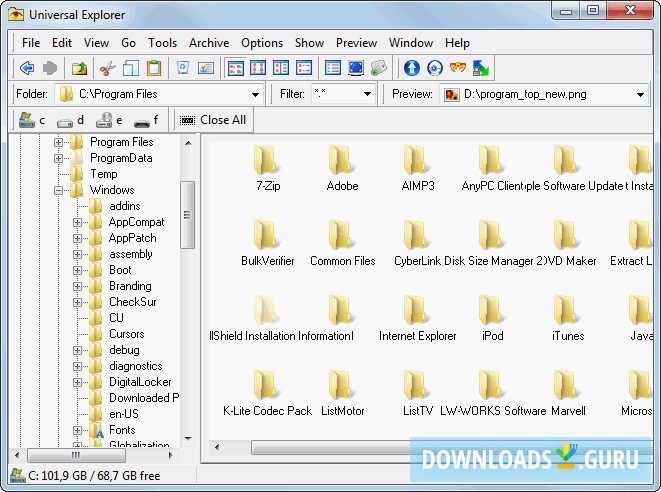Image resolution: width=661 pixels, height=492 pixels.
Task: Select the en-US folder in tree
Action: click(124, 414)
